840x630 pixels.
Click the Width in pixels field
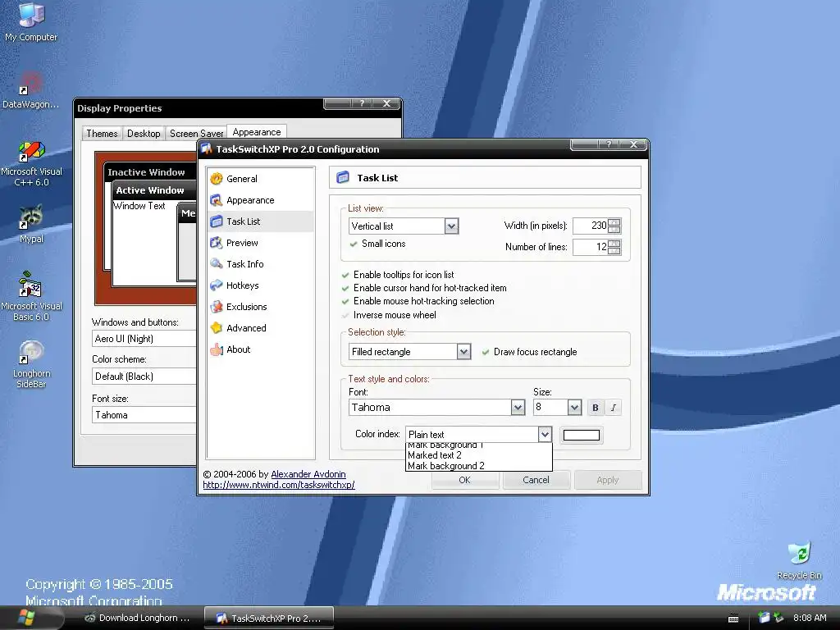point(590,226)
